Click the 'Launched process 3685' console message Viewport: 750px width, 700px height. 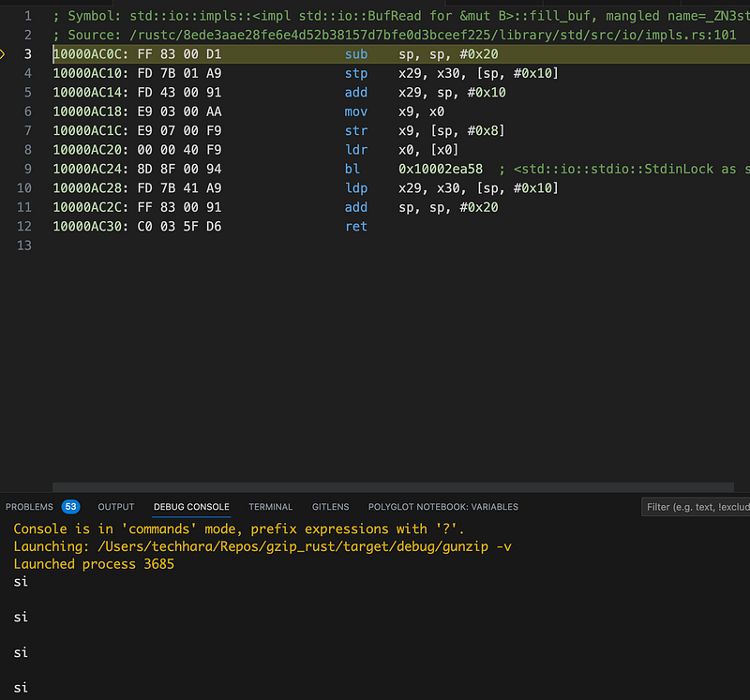click(x=94, y=564)
